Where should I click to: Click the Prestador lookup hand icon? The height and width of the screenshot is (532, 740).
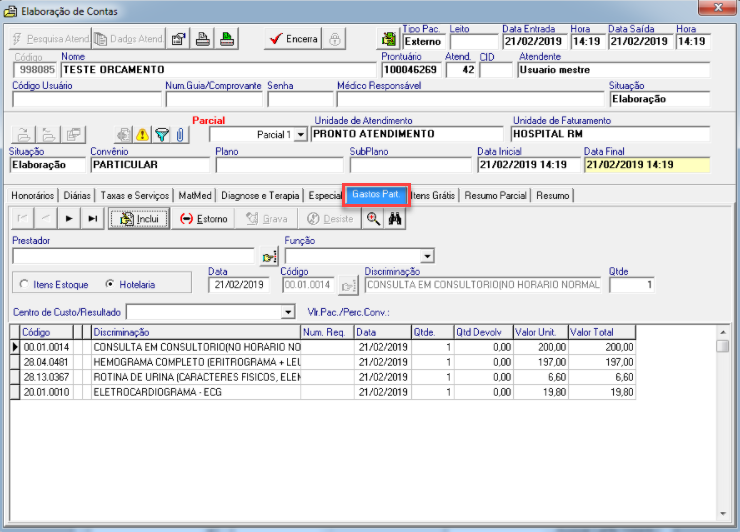(269, 257)
